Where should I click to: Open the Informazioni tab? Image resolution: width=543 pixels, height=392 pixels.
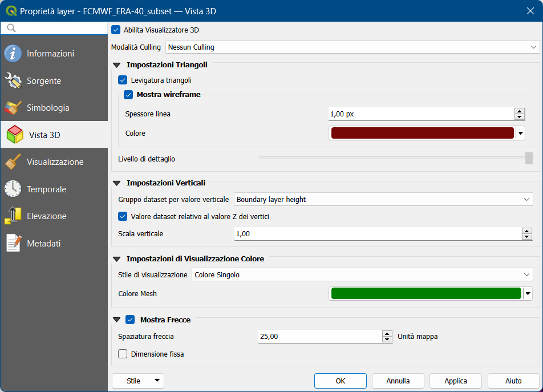[54, 53]
